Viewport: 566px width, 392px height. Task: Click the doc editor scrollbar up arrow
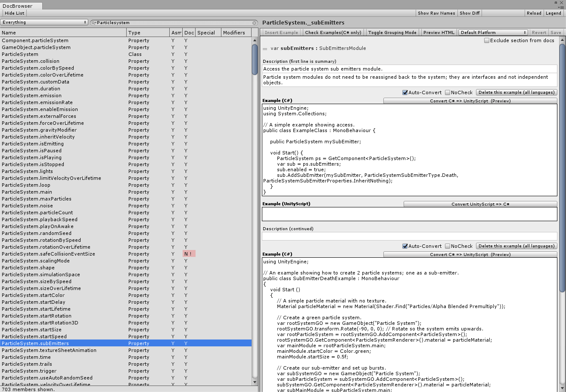562,40
